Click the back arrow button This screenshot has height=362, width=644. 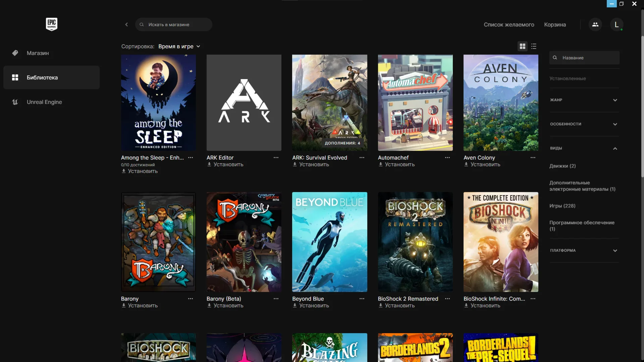pyautogui.click(x=126, y=24)
